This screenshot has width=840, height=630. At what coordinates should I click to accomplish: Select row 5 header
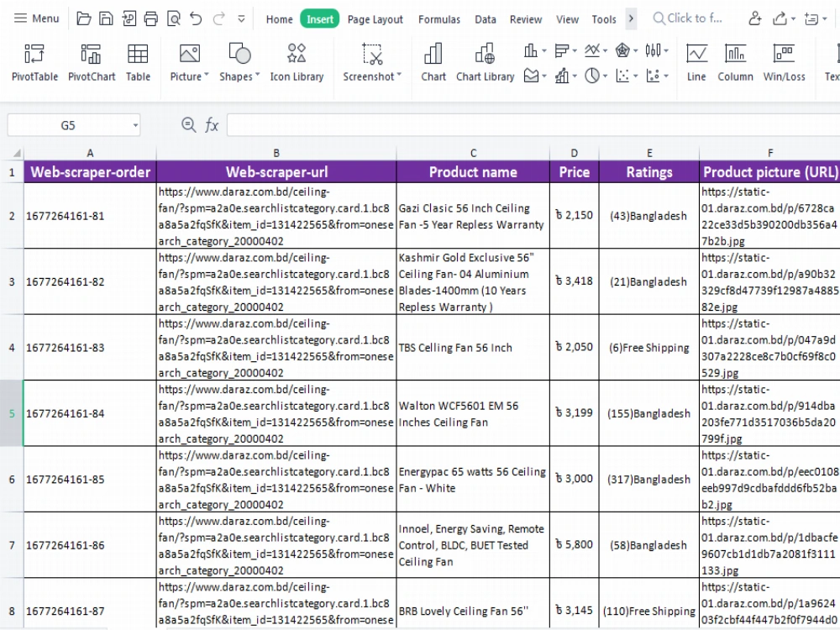coord(12,413)
